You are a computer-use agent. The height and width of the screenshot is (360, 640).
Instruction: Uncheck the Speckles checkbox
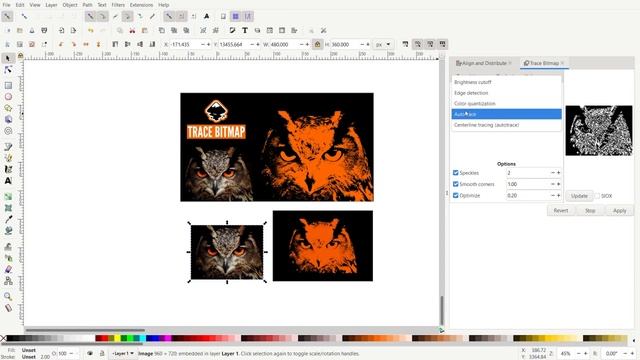click(x=456, y=173)
